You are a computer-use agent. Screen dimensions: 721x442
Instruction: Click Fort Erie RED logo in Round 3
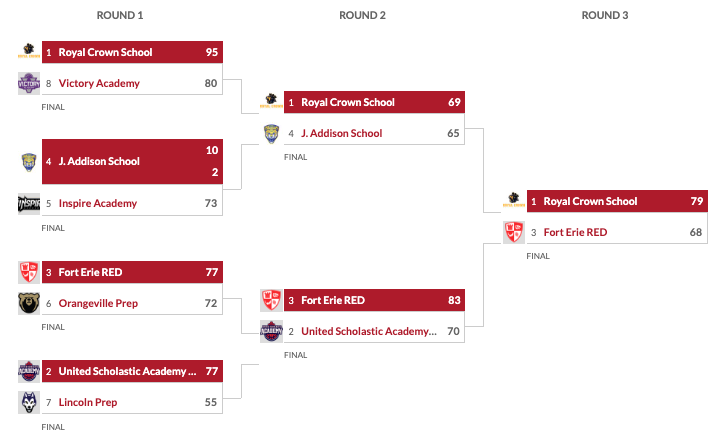pyautogui.click(x=513, y=232)
